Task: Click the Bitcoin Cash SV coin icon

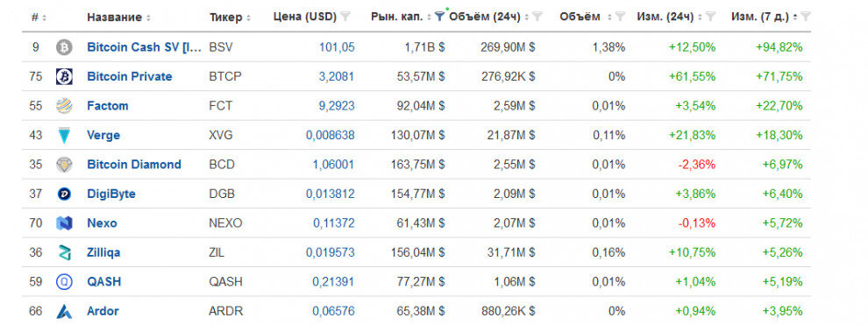Action: [64, 47]
